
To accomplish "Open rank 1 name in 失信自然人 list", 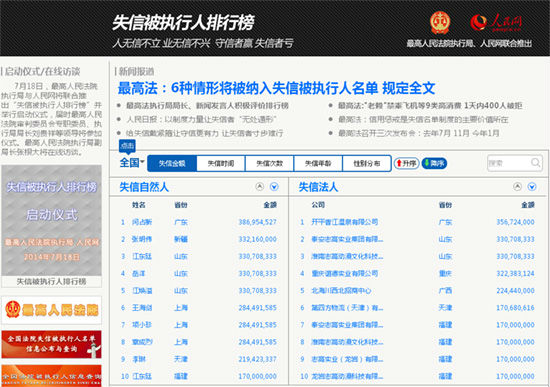I will [142, 222].
